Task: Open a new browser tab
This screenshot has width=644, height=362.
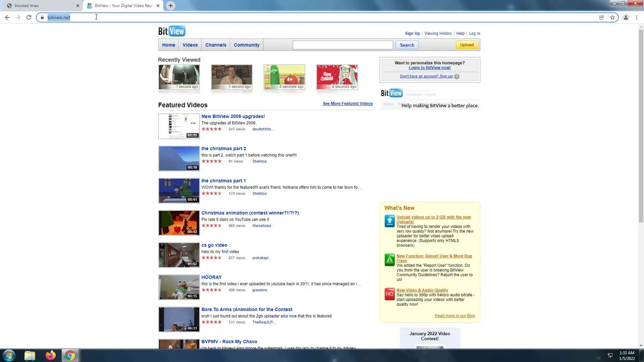Action: [171, 6]
